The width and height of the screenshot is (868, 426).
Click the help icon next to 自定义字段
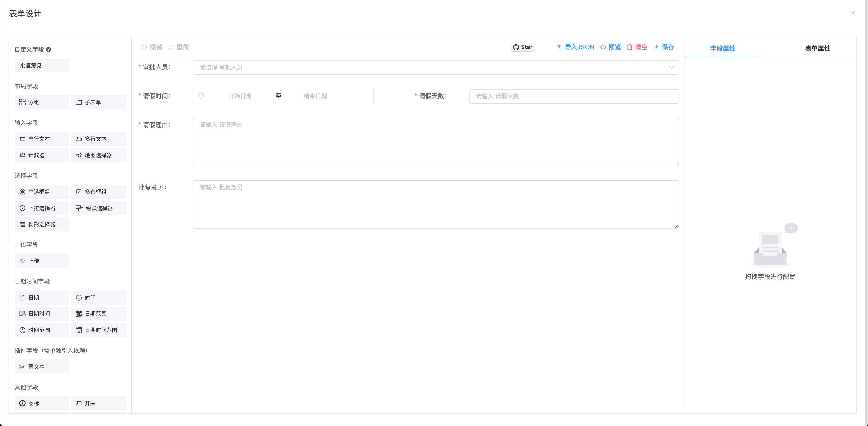(x=49, y=49)
